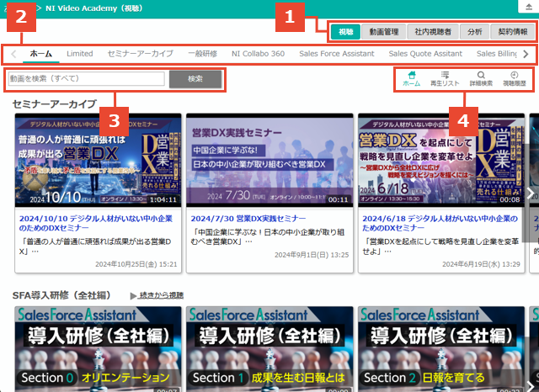Play Section 2 日報を育てる thumbnail

point(441,349)
